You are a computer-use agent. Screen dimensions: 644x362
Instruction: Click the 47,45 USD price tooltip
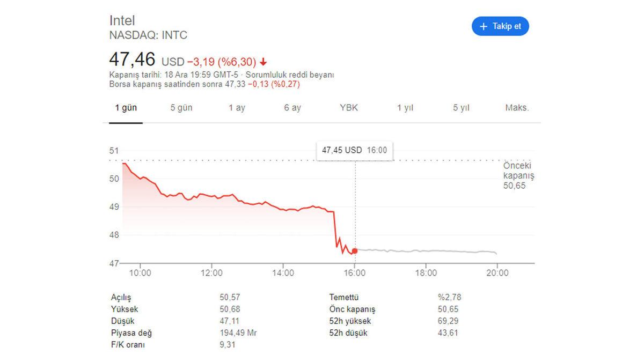coord(354,150)
